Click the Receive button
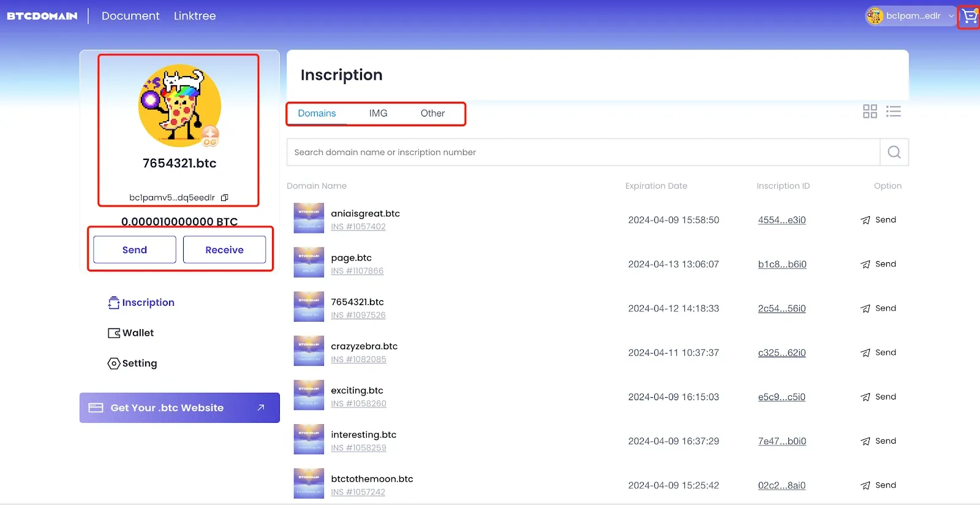Screen dimensions: 980x508 point(224,250)
